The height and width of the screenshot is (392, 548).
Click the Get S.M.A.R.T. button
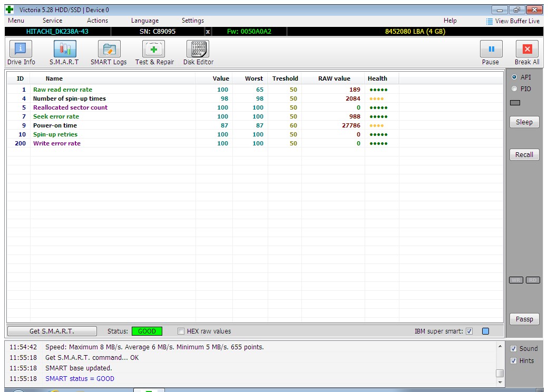pos(52,331)
